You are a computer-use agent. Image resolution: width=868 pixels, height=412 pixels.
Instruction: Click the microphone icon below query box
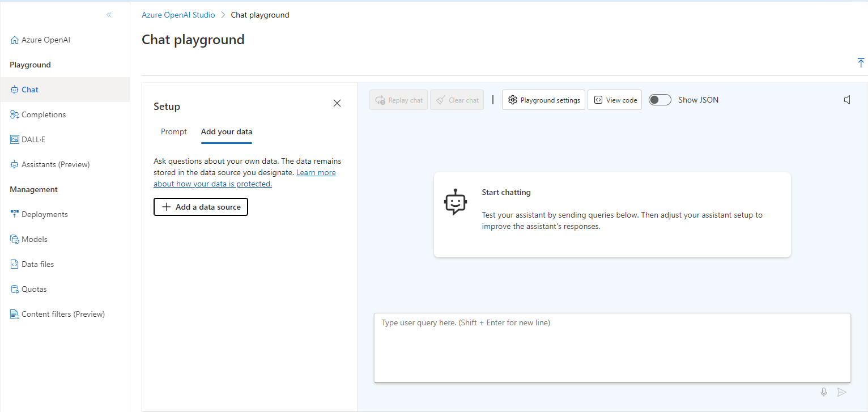pyautogui.click(x=824, y=392)
